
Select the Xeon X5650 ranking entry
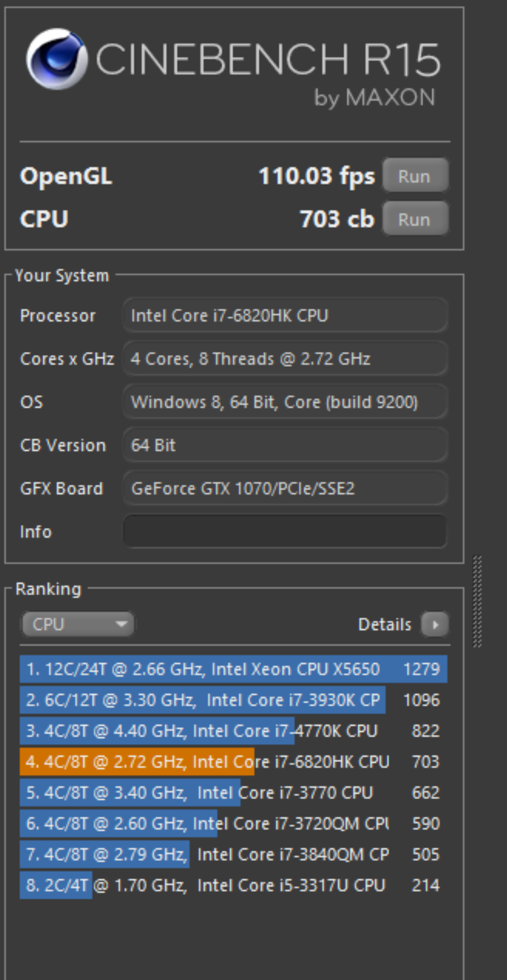point(233,669)
